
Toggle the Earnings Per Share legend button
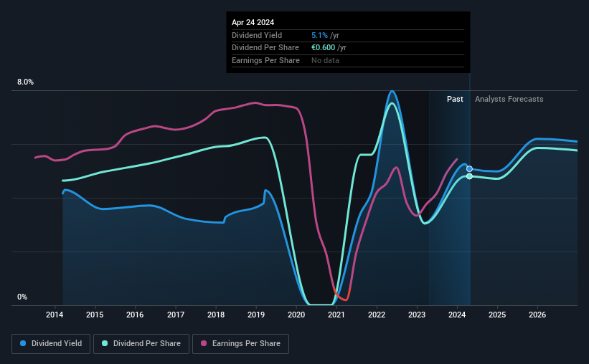240,344
